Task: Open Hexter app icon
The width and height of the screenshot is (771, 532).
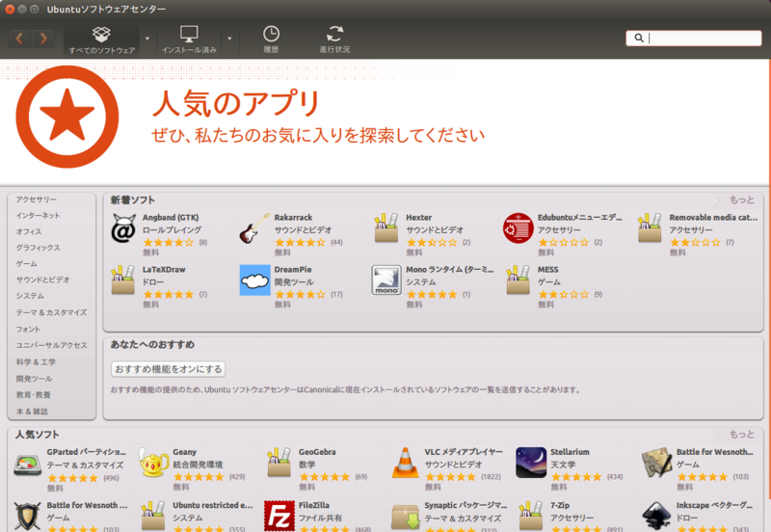Action: coord(386,228)
